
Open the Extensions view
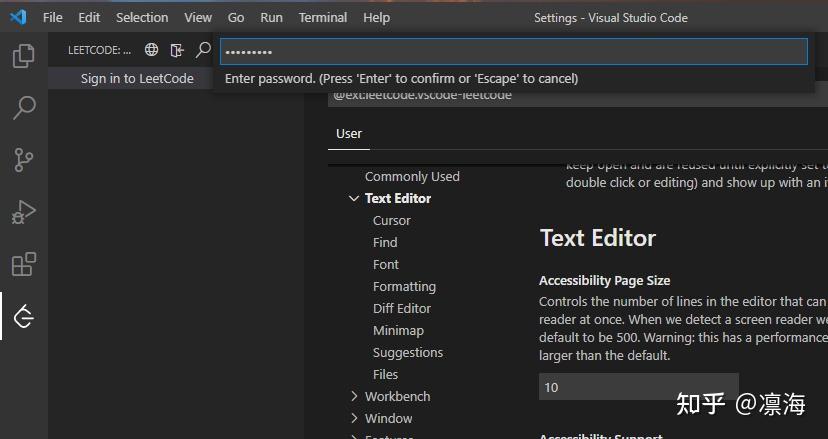coord(23,264)
